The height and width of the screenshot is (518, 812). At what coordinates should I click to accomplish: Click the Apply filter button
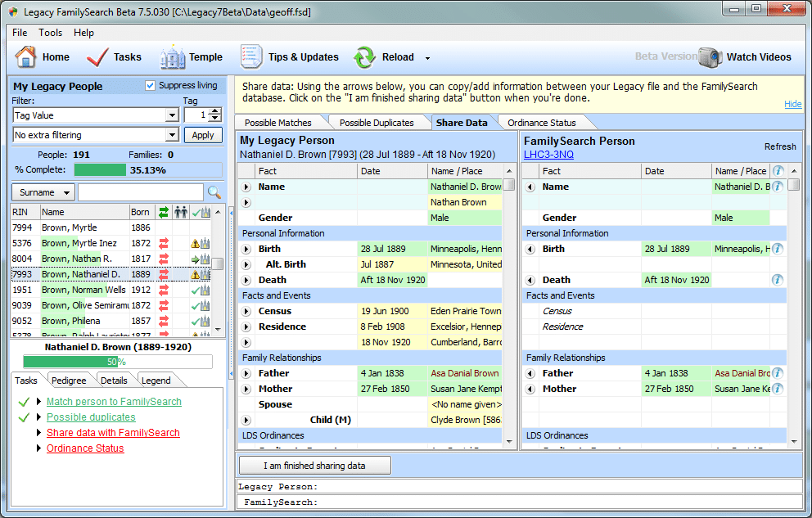point(203,135)
